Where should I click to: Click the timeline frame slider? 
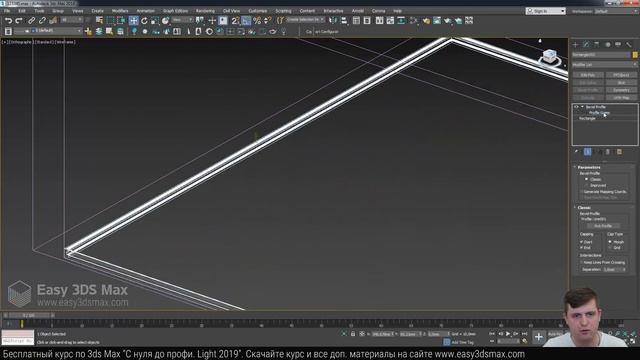pyautogui.click(x=29, y=316)
